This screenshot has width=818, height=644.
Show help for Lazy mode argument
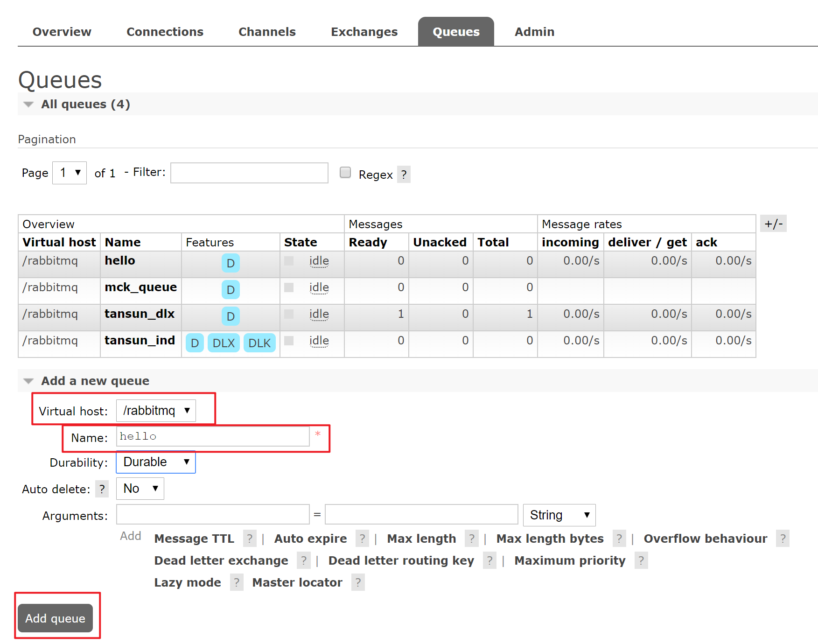coord(237,582)
